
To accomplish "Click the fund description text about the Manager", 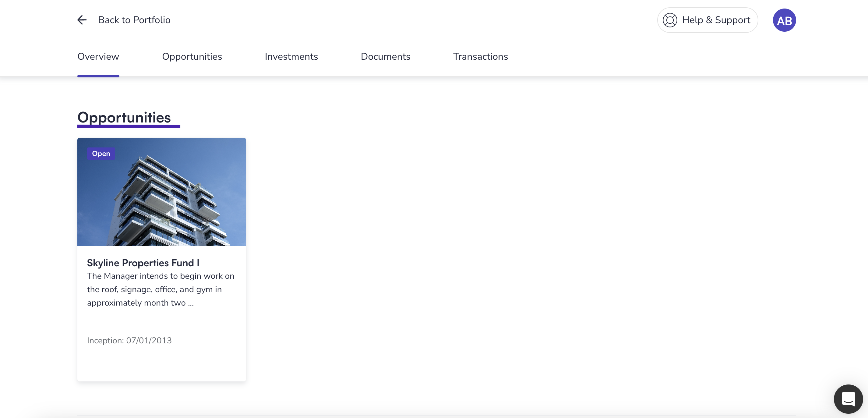I will (161, 289).
